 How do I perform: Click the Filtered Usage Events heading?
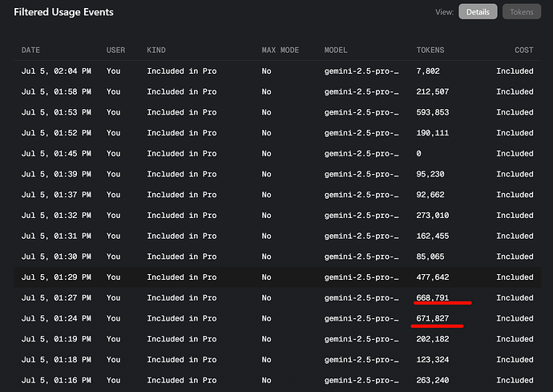click(x=64, y=12)
